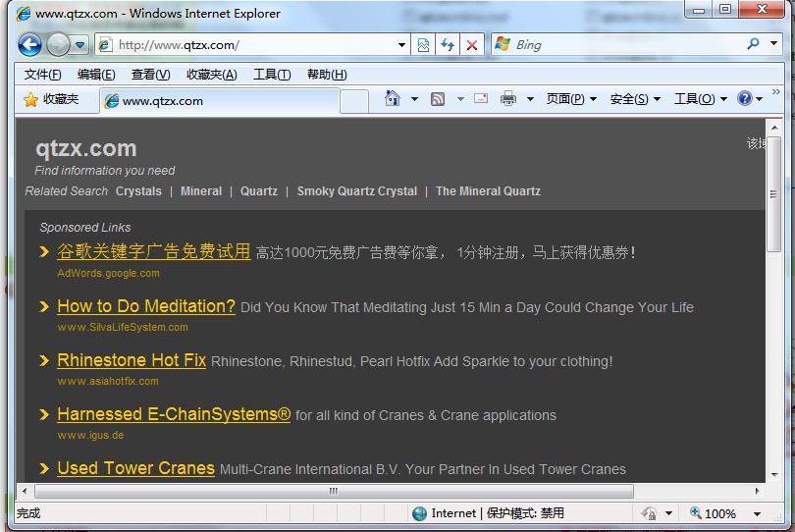Click the Compatibility View icon
Screen dimensions: 795x532
423,45
